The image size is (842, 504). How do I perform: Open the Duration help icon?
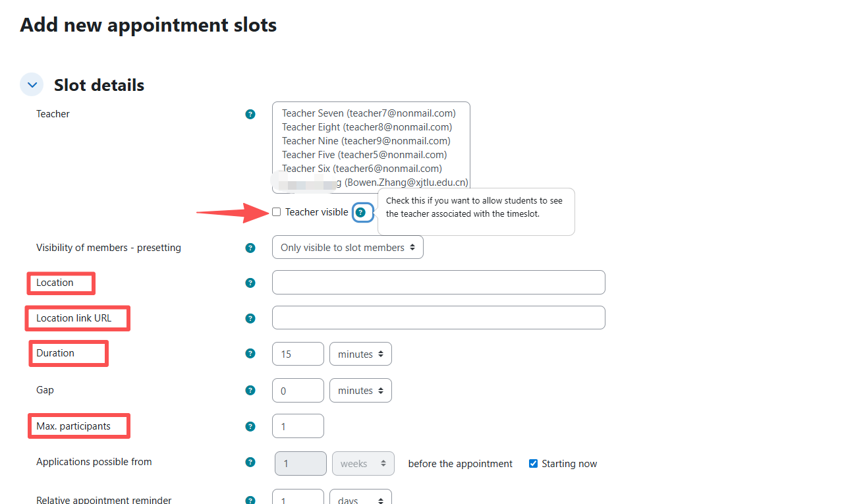[x=250, y=353]
